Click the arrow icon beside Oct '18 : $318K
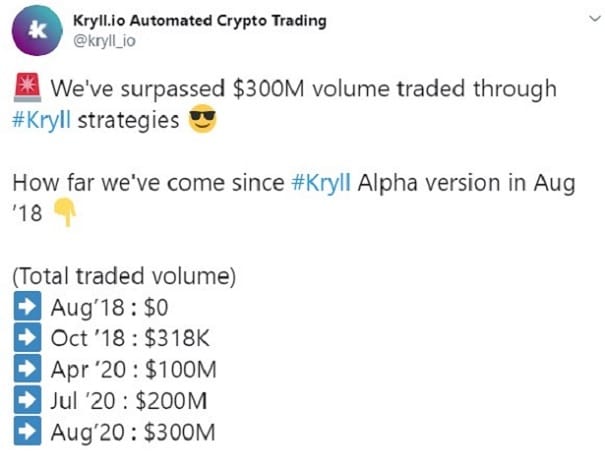This screenshot has height=465, width=605. click(27, 337)
